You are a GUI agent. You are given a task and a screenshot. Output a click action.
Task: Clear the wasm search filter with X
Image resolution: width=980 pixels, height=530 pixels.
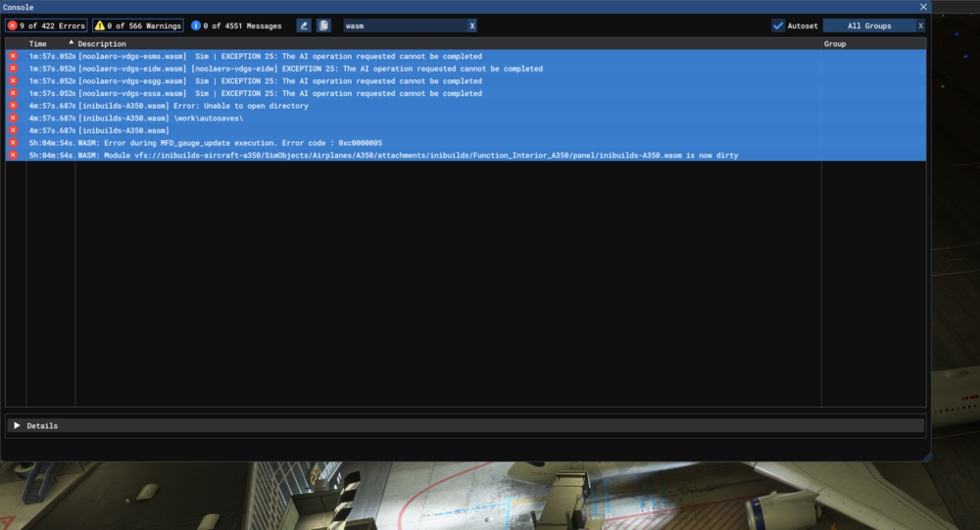point(472,25)
